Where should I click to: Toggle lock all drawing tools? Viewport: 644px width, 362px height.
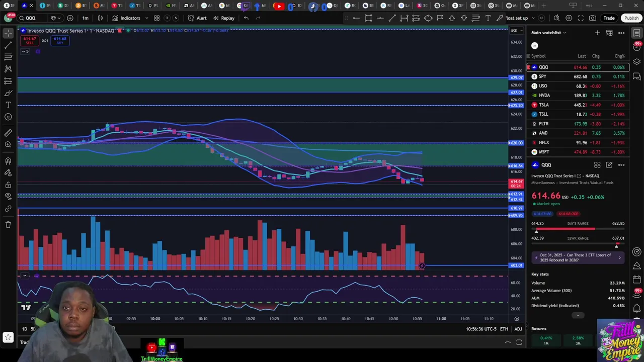[8, 185]
